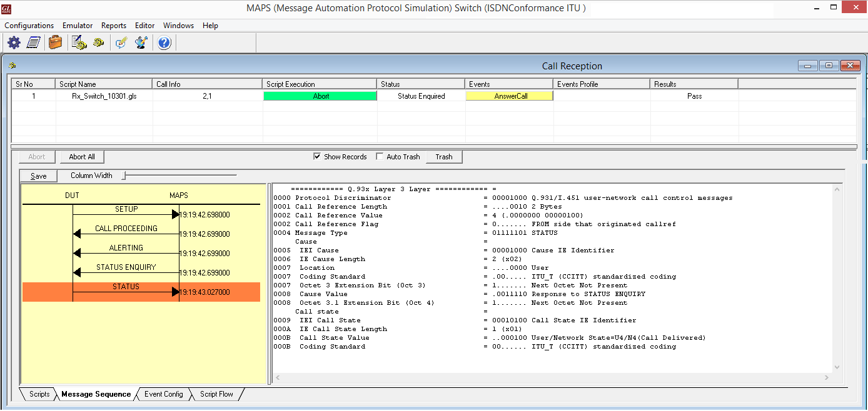The image size is (868, 411).
Task: Click the Column Width slider handle
Action: (124, 176)
